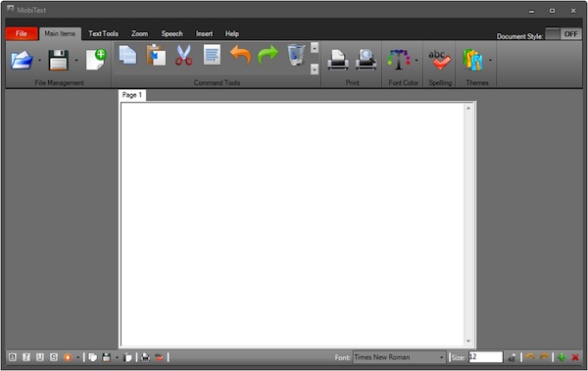The image size is (588, 371).
Task: Run the abc Spelling check
Action: click(x=439, y=60)
